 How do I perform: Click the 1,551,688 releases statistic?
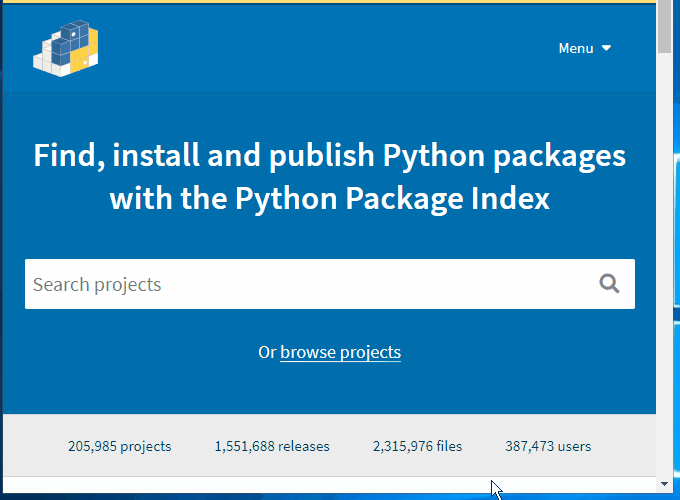(272, 446)
